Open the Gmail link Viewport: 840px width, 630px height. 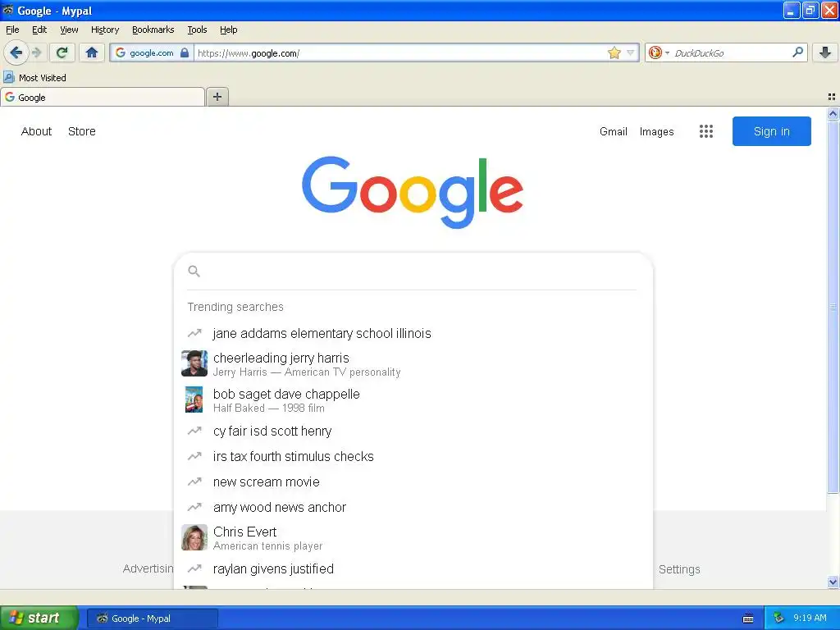pos(614,131)
